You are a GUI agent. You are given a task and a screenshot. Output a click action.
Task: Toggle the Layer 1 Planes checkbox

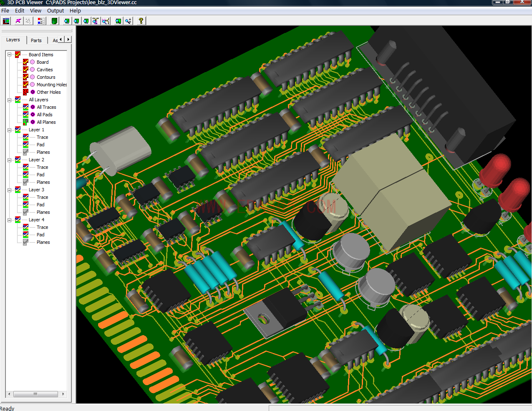[x=25, y=152]
